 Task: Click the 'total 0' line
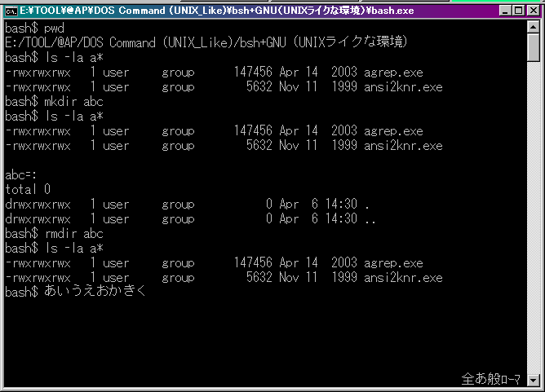(28, 189)
